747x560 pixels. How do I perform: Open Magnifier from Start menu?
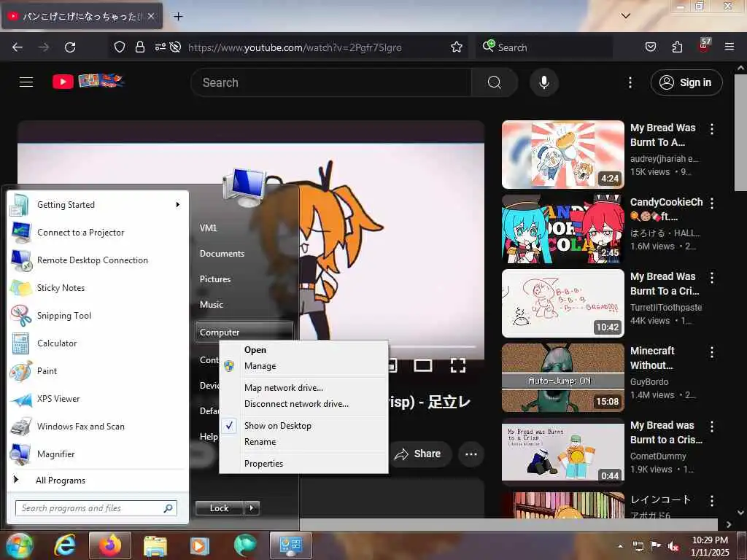tap(98, 454)
